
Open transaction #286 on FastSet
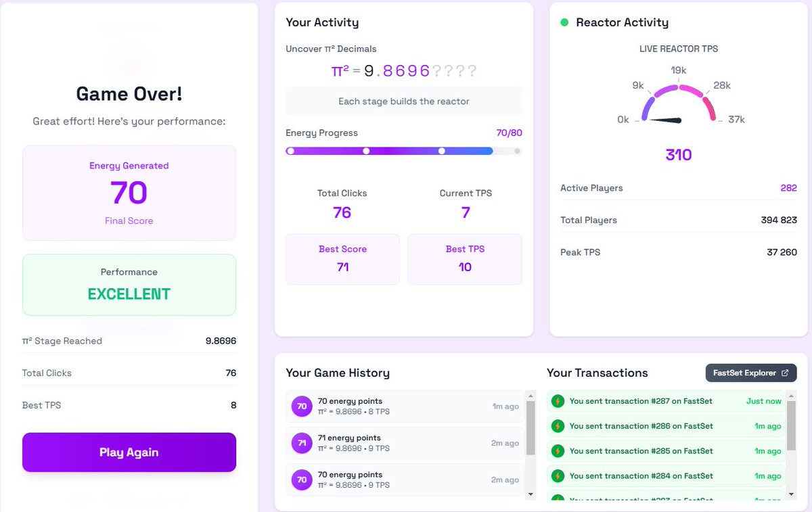tap(667, 426)
